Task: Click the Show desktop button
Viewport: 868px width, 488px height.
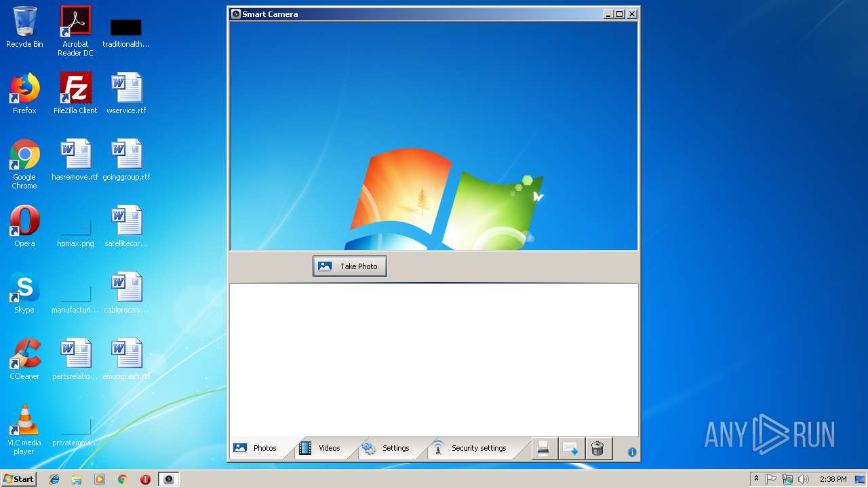Action: tap(860, 479)
